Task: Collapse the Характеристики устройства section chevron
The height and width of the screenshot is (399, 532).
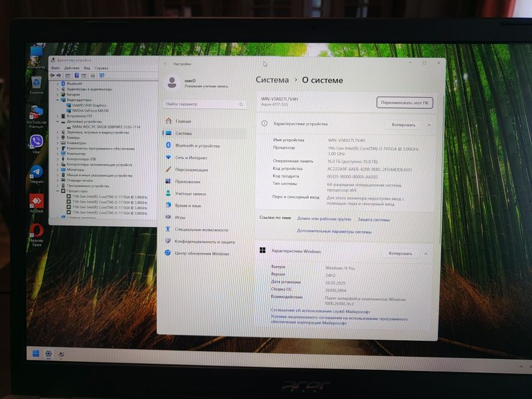Action: pyautogui.click(x=429, y=125)
